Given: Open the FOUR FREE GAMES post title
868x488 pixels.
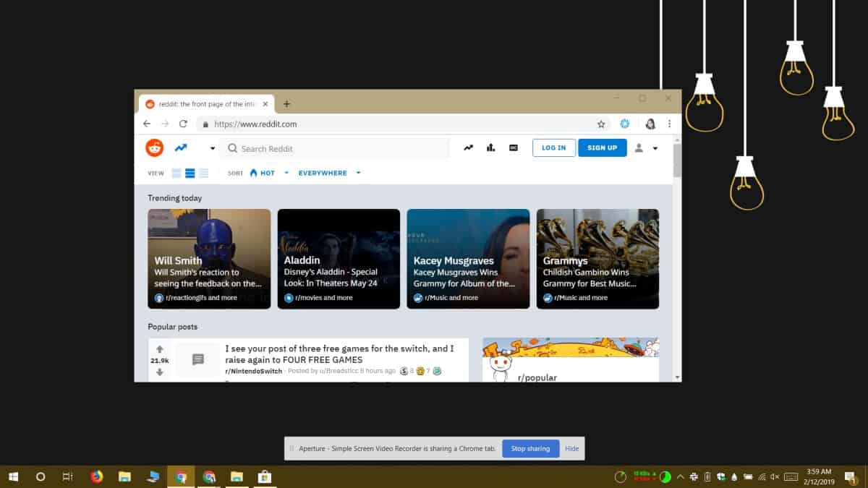Looking at the screenshot, I should pyautogui.click(x=339, y=354).
